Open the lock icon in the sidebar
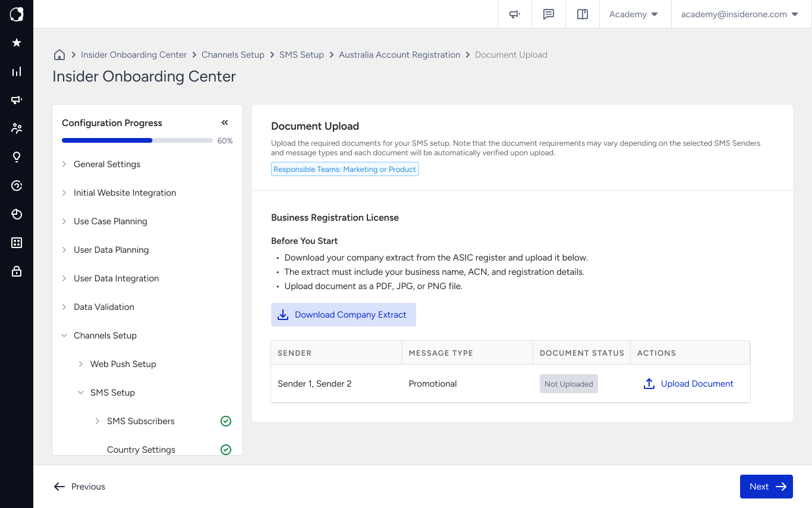Screen dimensions: 812x508 (x=17, y=271)
